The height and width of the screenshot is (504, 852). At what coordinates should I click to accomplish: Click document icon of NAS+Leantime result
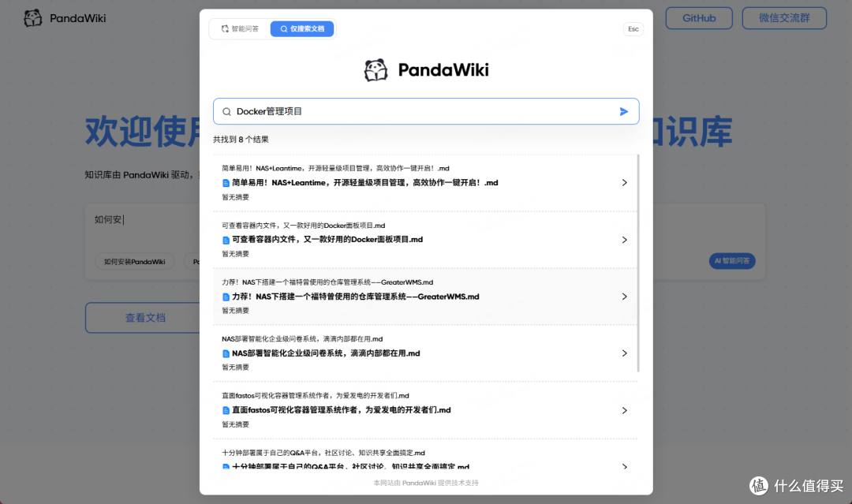tap(226, 183)
